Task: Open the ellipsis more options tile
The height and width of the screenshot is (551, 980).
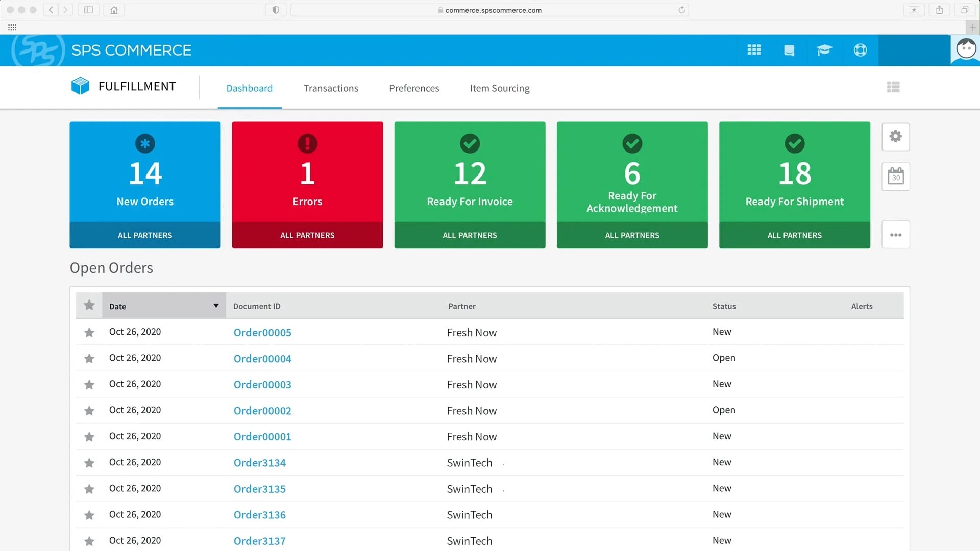Action: pyautogui.click(x=896, y=234)
